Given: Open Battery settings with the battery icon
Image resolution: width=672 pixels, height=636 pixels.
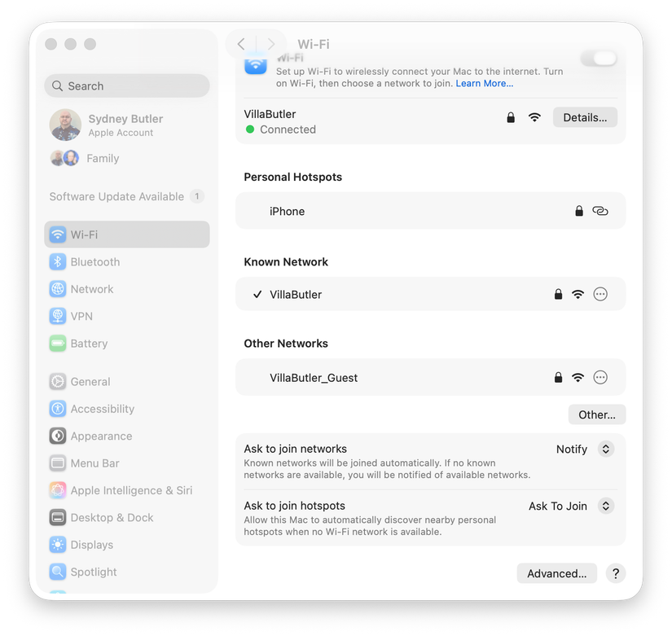Looking at the screenshot, I should [57, 343].
